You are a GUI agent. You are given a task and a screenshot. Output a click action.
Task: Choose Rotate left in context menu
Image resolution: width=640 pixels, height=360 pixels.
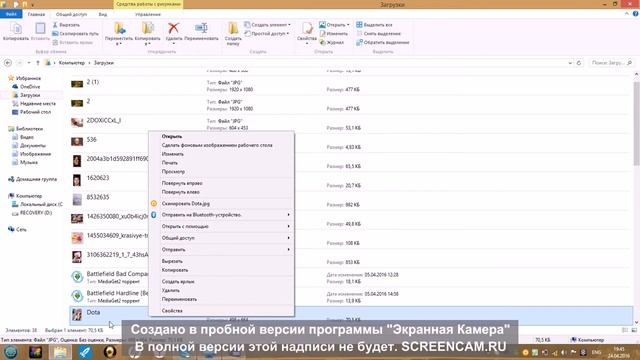click(221, 191)
